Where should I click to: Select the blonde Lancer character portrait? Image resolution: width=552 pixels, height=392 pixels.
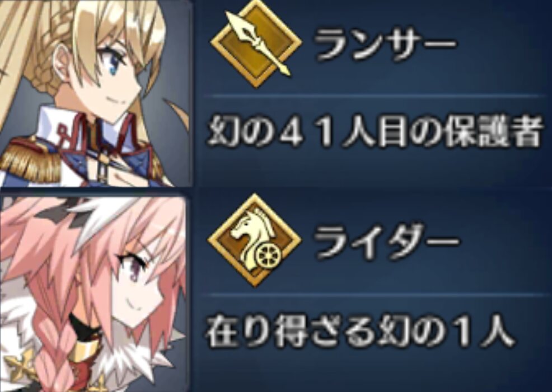pos(95,92)
